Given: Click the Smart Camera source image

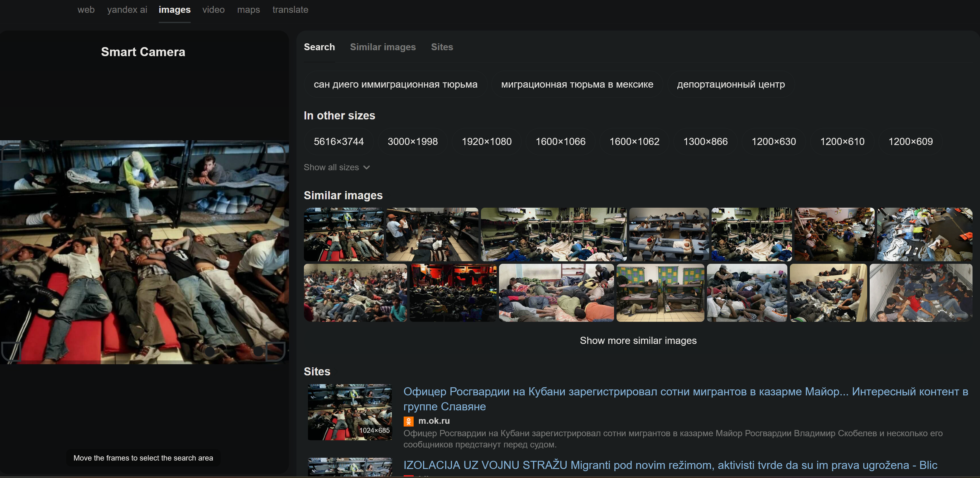Looking at the screenshot, I should point(144,252).
